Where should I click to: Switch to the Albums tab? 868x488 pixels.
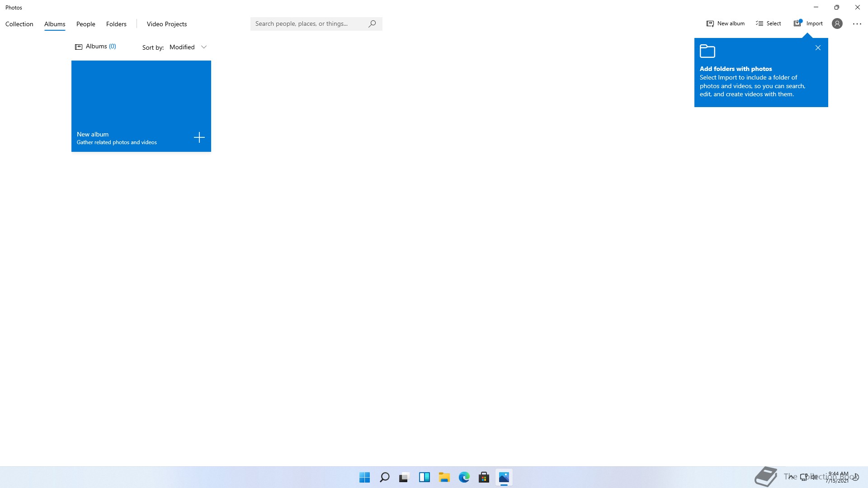[55, 24]
